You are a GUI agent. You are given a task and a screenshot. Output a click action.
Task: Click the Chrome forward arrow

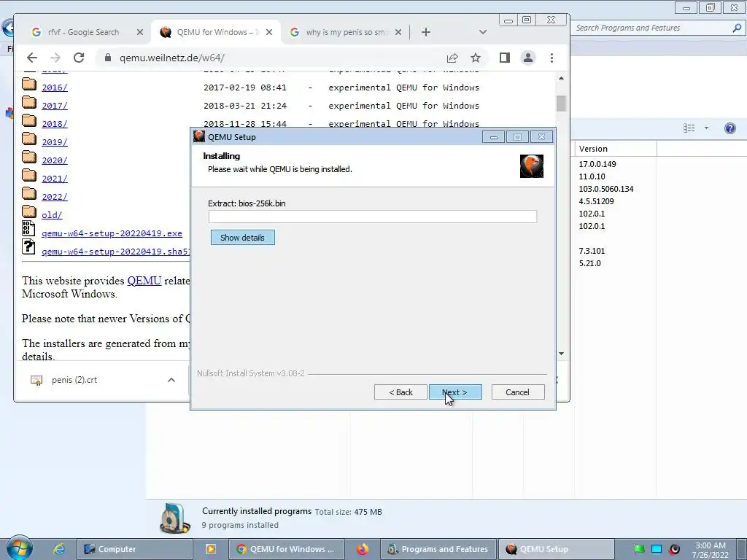[x=55, y=58]
